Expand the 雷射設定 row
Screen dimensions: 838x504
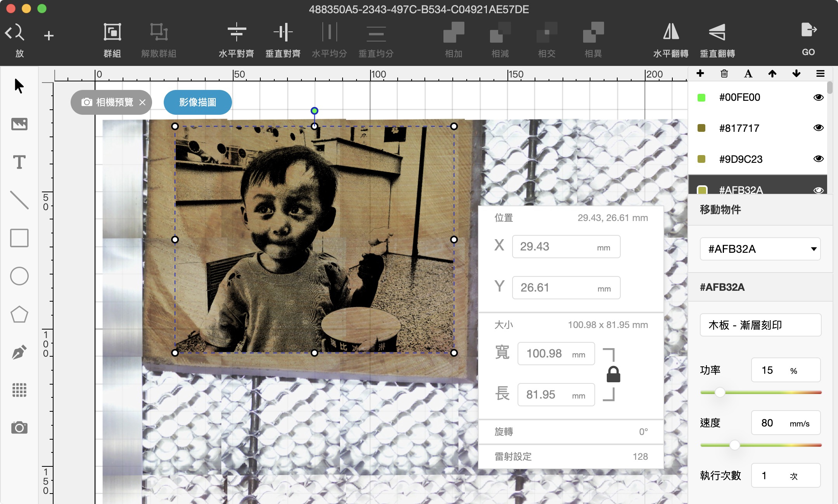(571, 456)
